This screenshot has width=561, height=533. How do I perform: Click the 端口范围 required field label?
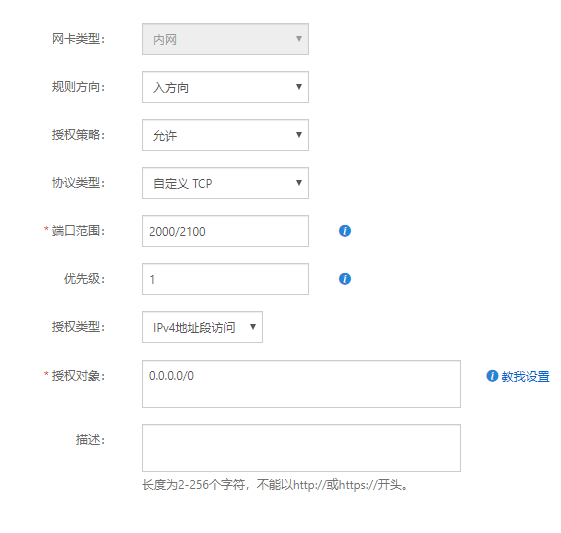coord(78,231)
